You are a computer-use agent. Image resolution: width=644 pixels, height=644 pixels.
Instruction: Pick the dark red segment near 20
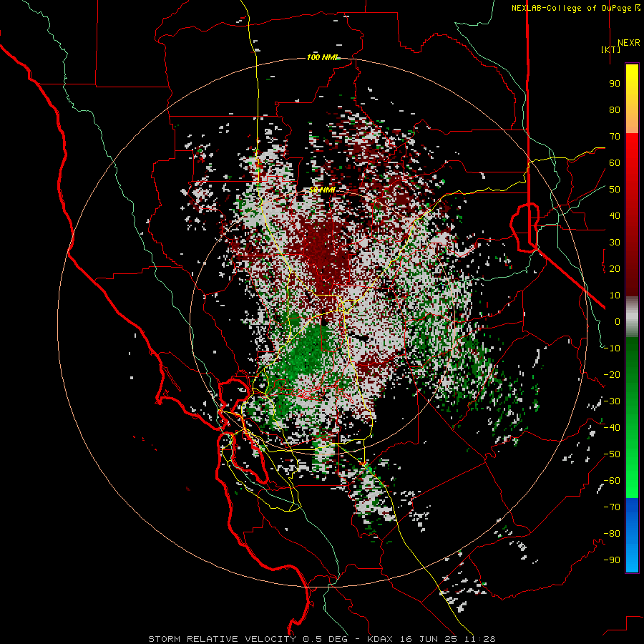(x=632, y=268)
